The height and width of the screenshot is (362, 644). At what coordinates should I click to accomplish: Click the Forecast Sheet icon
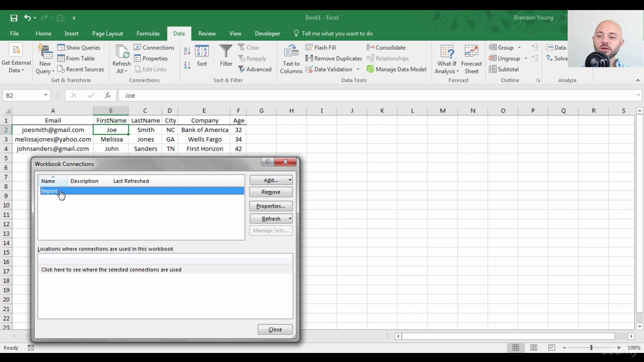tap(471, 59)
